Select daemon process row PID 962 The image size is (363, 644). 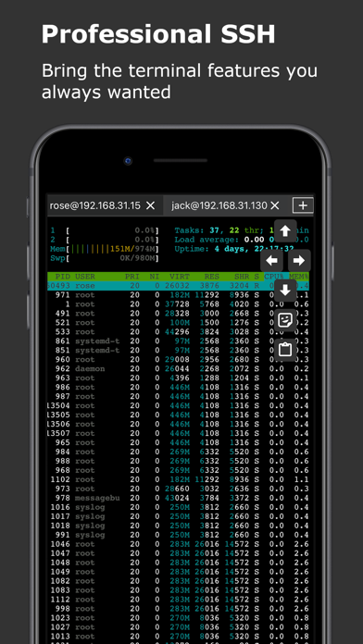pos(178,369)
